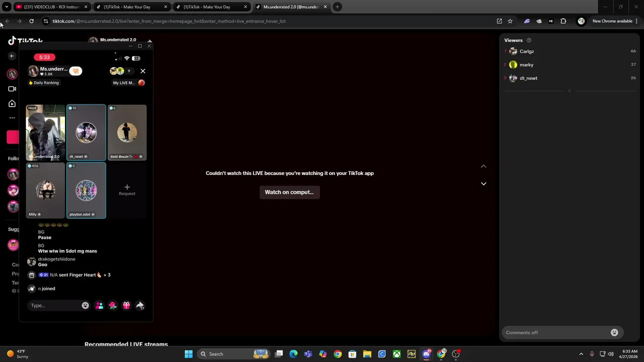Click the taskbar Search box
644x362 pixels.
(x=233, y=354)
